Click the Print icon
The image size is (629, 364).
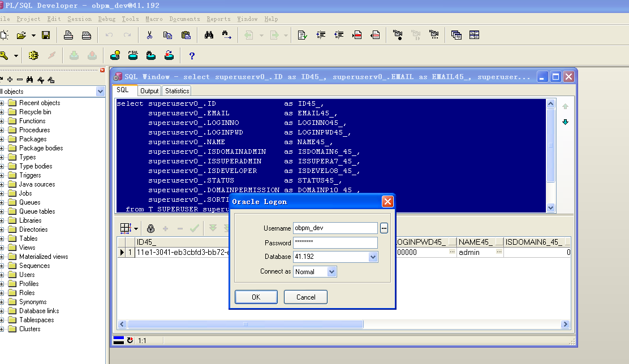68,35
